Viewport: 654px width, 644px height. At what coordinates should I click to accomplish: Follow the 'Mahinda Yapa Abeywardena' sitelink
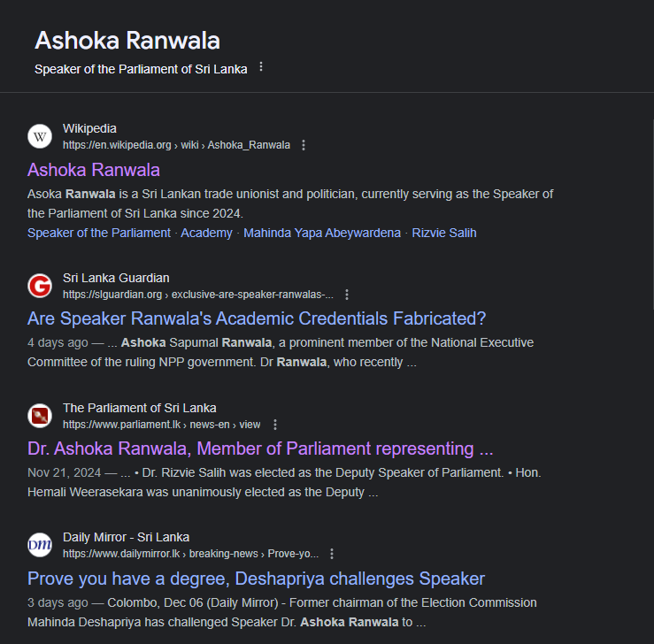(320, 233)
